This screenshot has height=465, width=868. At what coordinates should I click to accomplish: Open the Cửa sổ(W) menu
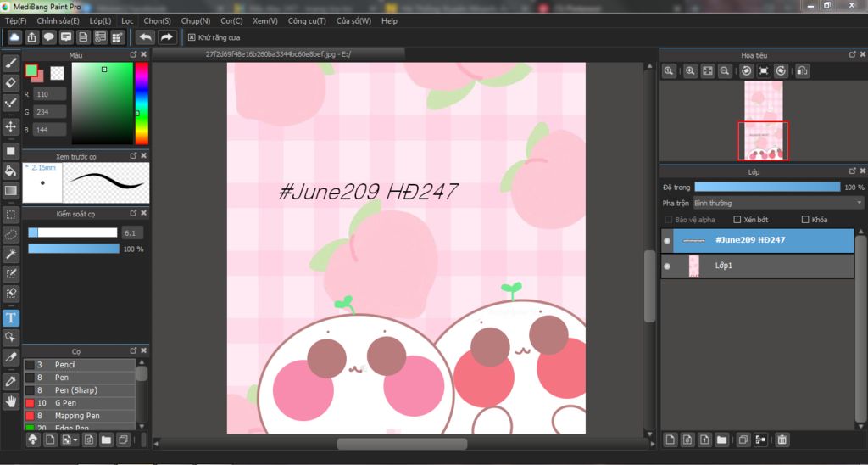[x=353, y=21]
